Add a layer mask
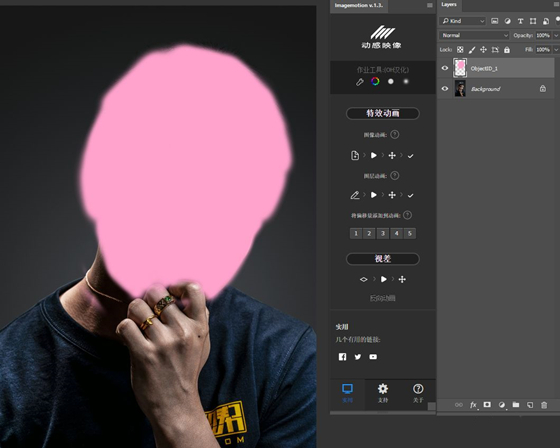 pyautogui.click(x=487, y=404)
